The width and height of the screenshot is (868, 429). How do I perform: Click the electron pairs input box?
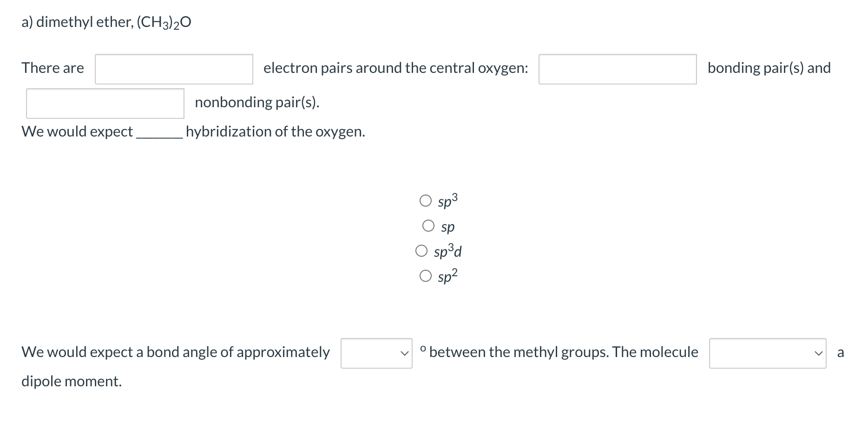[173, 69]
